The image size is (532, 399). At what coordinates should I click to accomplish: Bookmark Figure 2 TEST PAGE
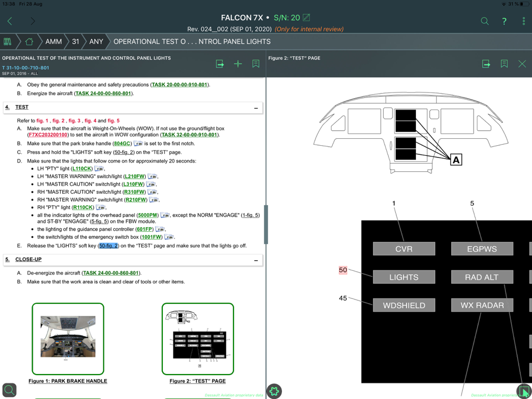tap(504, 64)
